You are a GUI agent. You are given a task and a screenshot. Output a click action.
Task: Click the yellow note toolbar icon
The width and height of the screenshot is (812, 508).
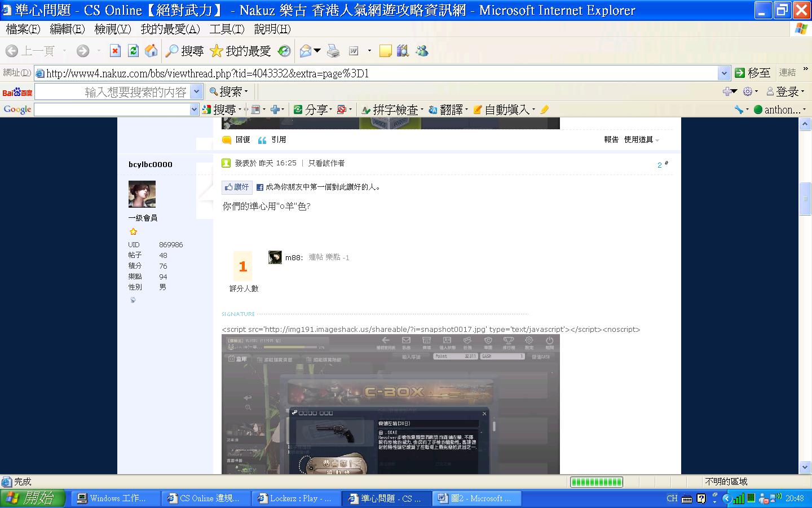[385, 51]
